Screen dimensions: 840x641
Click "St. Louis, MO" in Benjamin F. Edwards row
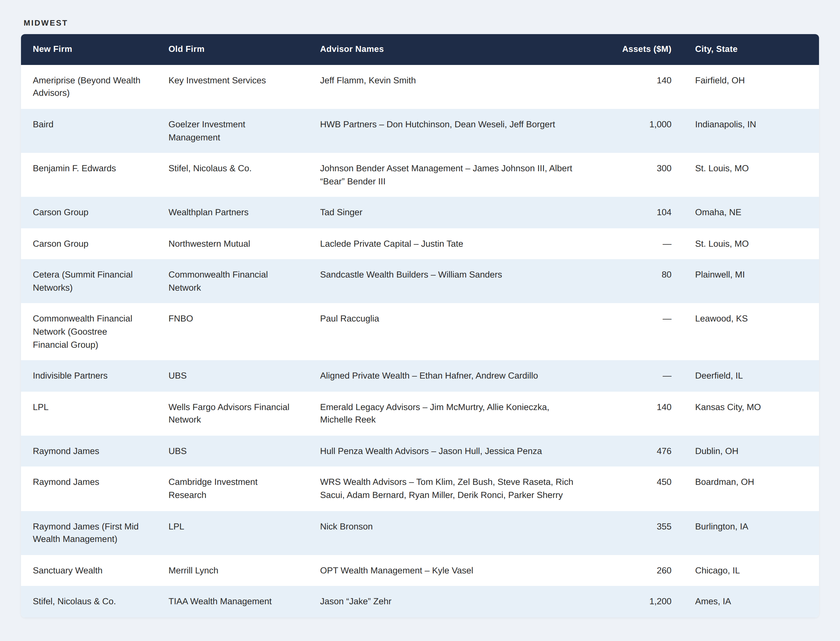click(x=722, y=168)
